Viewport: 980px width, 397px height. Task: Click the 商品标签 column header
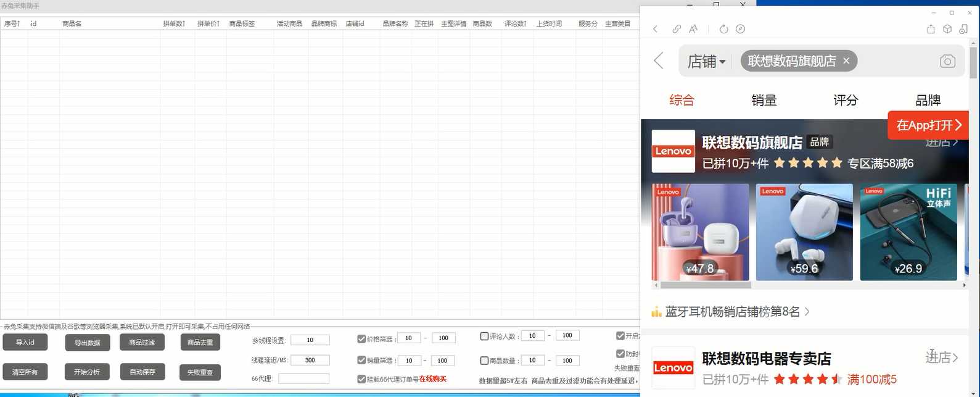[x=242, y=23]
